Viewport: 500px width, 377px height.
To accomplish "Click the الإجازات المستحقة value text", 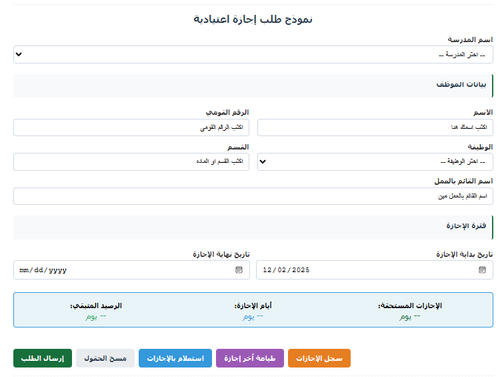I will coord(410,317).
